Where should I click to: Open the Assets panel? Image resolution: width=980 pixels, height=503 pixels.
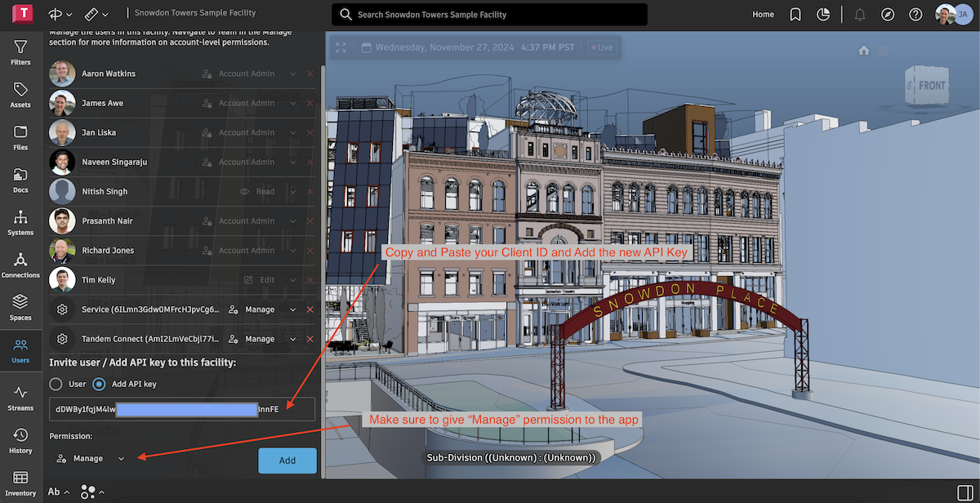tap(20, 95)
